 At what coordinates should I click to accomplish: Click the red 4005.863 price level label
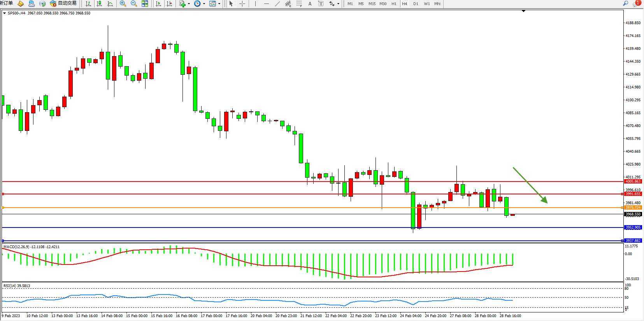[633, 182]
